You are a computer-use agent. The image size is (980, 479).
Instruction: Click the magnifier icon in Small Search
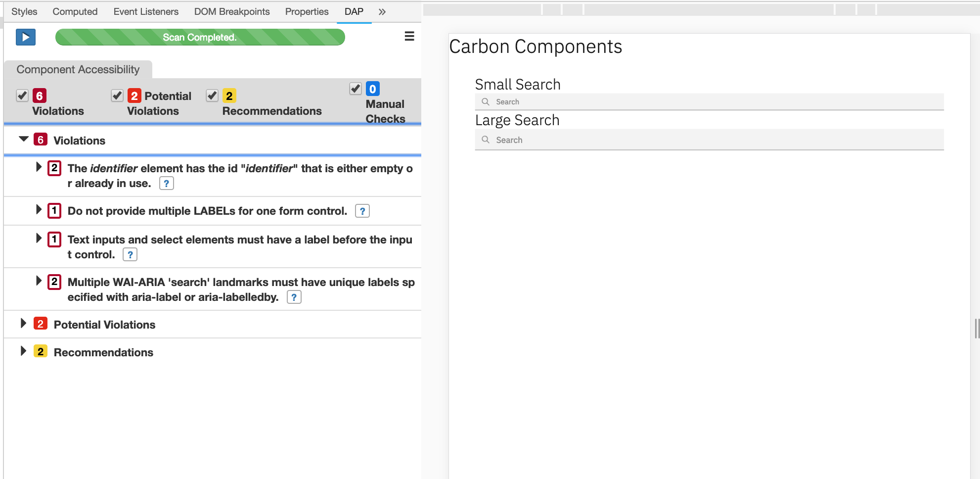pyautogui.click(x=486, y=101)
